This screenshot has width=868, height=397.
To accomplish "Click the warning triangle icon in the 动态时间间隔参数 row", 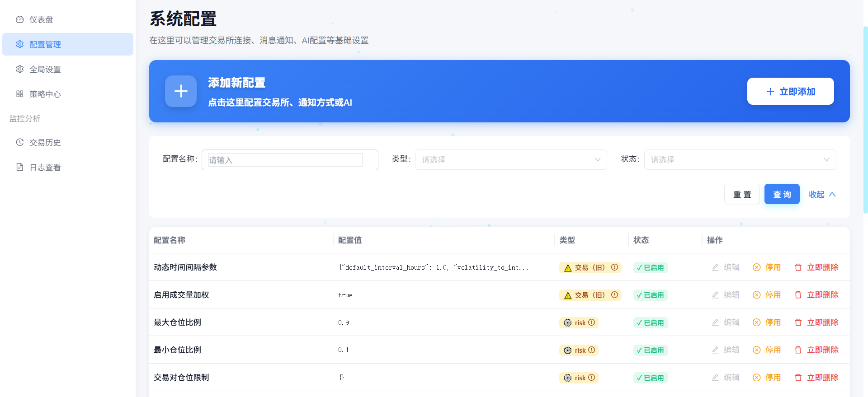I will pos(568,268).
